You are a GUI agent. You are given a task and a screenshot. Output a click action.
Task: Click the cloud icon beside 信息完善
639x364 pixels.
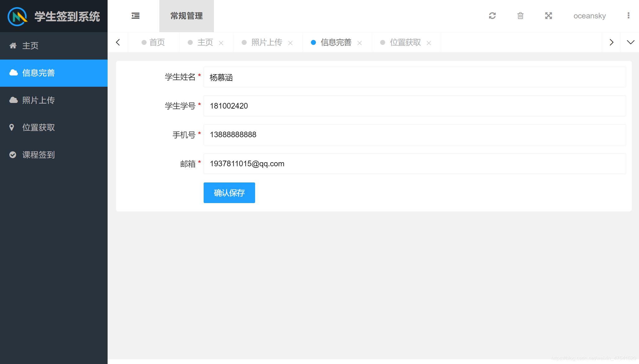[x=13, y=73]
